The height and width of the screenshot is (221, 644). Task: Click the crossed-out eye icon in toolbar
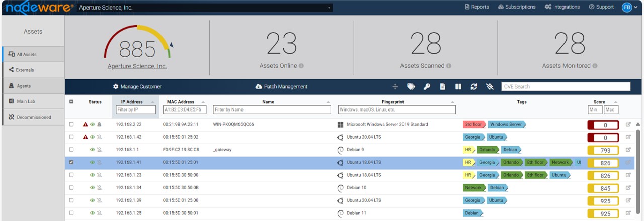click(x=490, y=86)
